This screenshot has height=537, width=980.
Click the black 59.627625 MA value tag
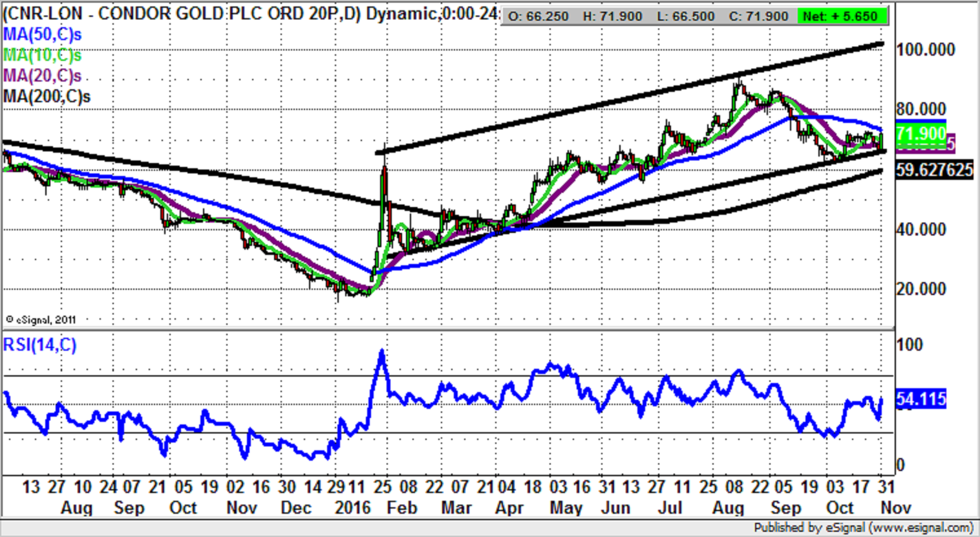click(933, 170)
